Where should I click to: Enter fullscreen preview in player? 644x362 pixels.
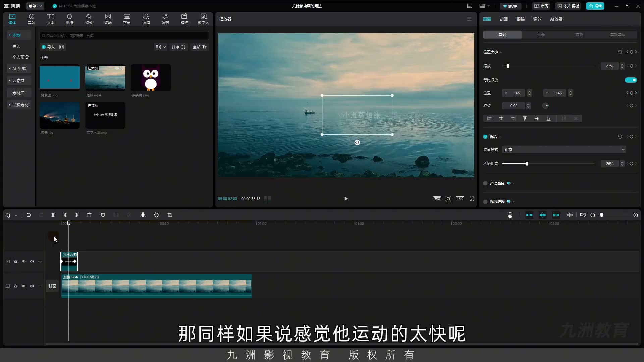[472, 199]
